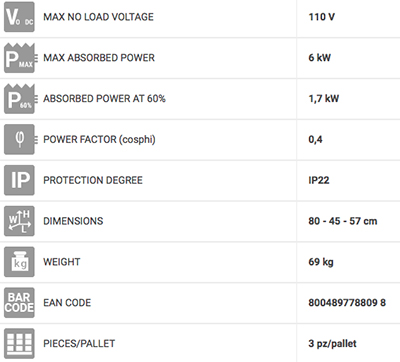
Task: Select the MAX ABSORBED POWER label
Action: 99,58
